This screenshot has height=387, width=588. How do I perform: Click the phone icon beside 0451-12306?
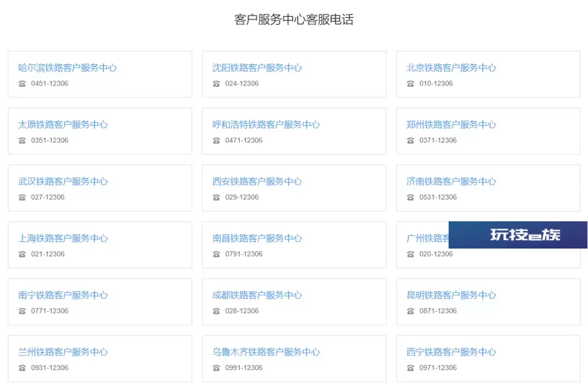22,84
